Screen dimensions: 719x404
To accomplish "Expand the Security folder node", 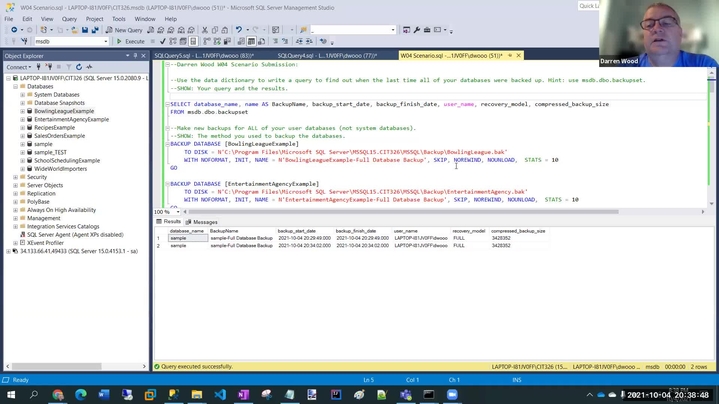I will 16,177.
